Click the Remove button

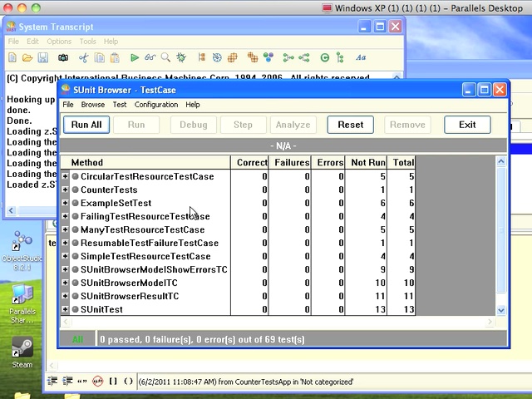tap(407, 125)
